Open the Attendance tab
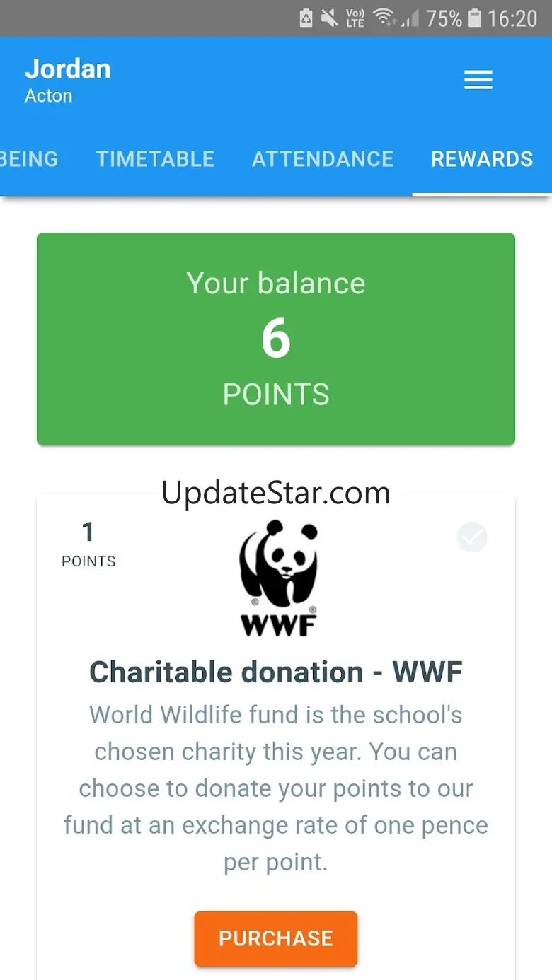 (323, 159)
